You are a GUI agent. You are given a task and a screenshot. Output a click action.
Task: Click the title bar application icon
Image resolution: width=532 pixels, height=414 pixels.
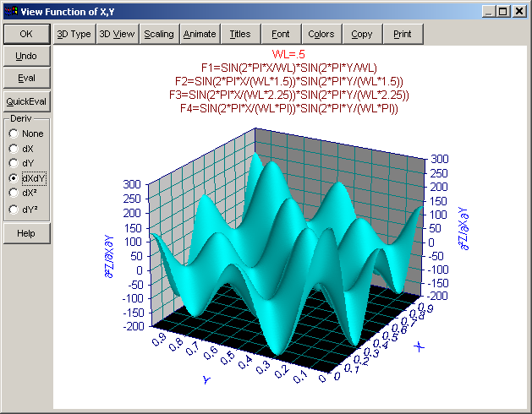coord(11,12)
